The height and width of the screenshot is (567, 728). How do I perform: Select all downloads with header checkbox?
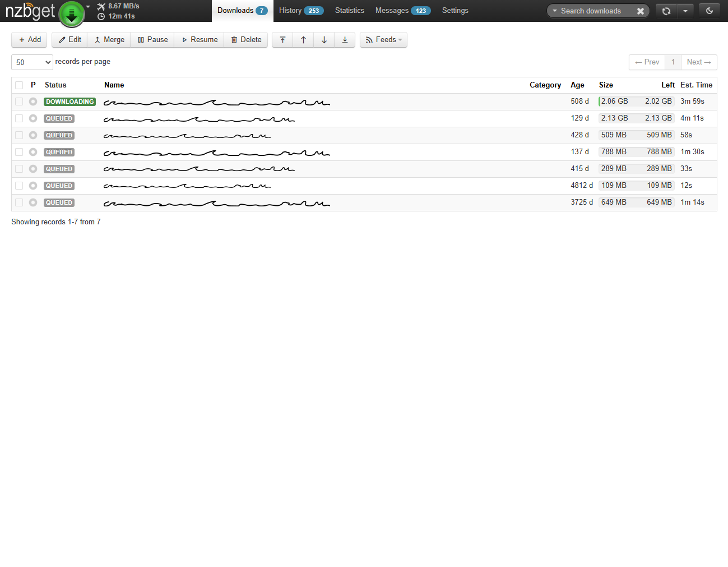18,85
